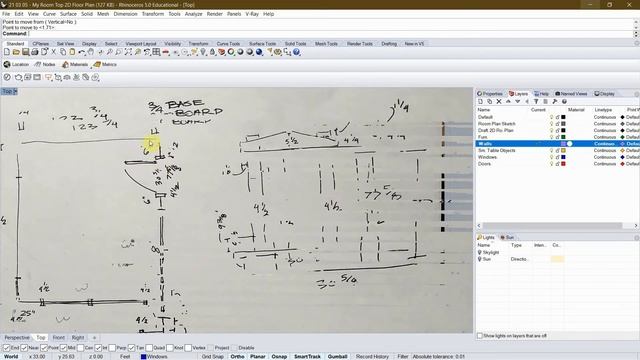Screen dimensions: 640x360
Task: Switch to the Sun tab
Action: click(x=507, y=237)
